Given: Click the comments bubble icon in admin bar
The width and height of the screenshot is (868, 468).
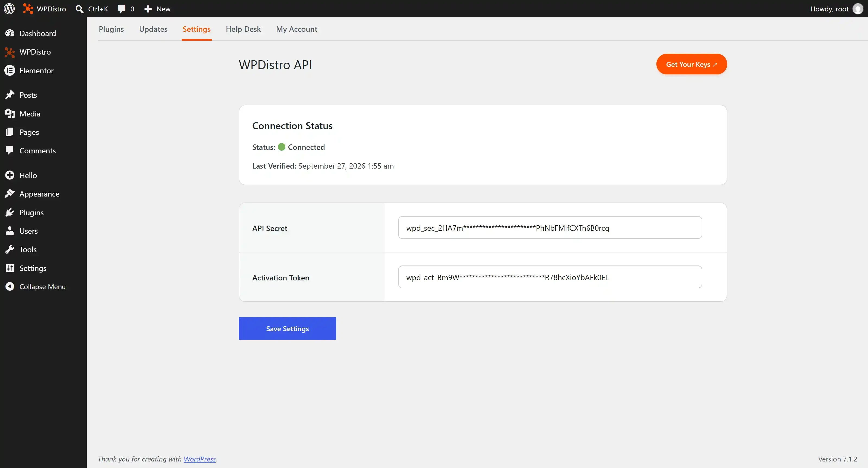Looking at the screenshot, I should tap(122, 9).
